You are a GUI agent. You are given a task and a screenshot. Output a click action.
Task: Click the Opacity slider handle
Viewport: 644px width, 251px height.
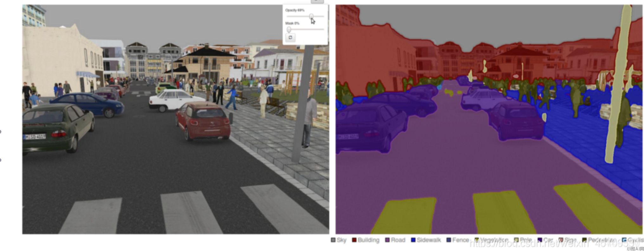tap(312, 16)
